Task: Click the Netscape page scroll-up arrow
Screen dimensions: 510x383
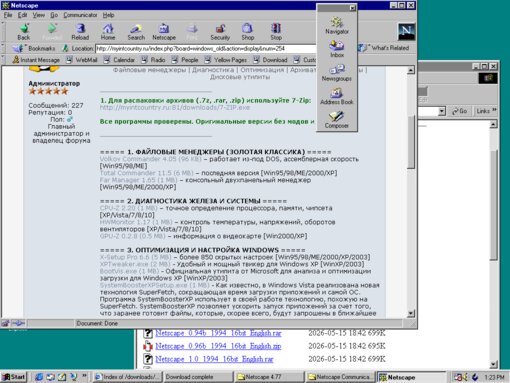Action: point(411,70)
